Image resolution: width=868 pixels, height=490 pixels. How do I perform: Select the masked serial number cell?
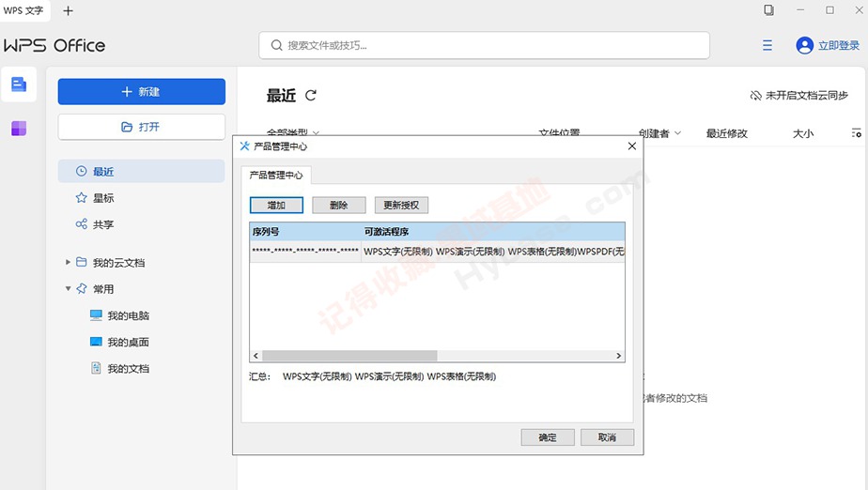click(x=305, y=251)
